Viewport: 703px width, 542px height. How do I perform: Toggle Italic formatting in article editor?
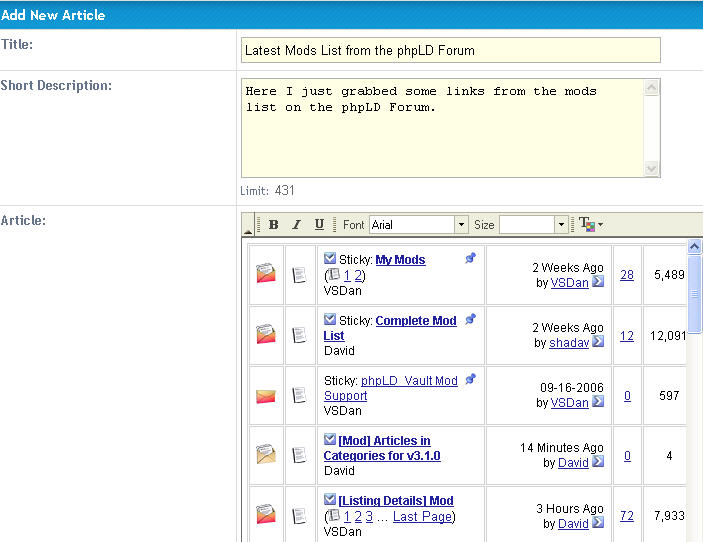296,225
